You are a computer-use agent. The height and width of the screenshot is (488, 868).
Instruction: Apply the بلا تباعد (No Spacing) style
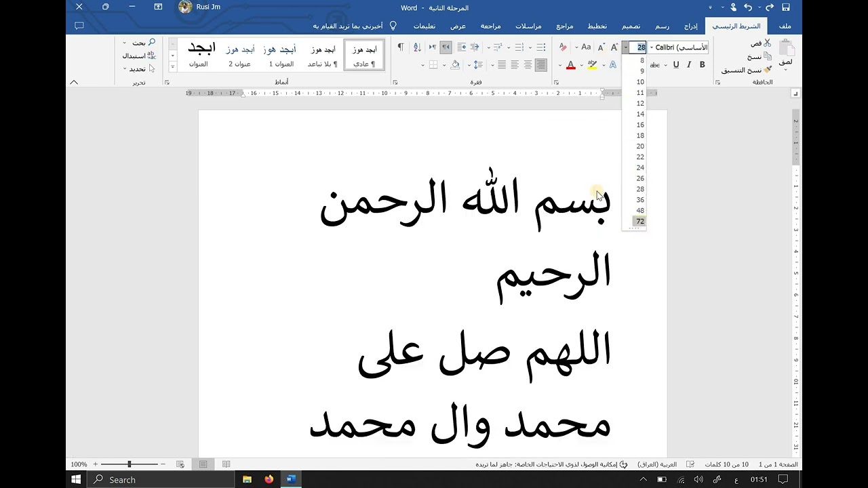(x=322, y=55)
